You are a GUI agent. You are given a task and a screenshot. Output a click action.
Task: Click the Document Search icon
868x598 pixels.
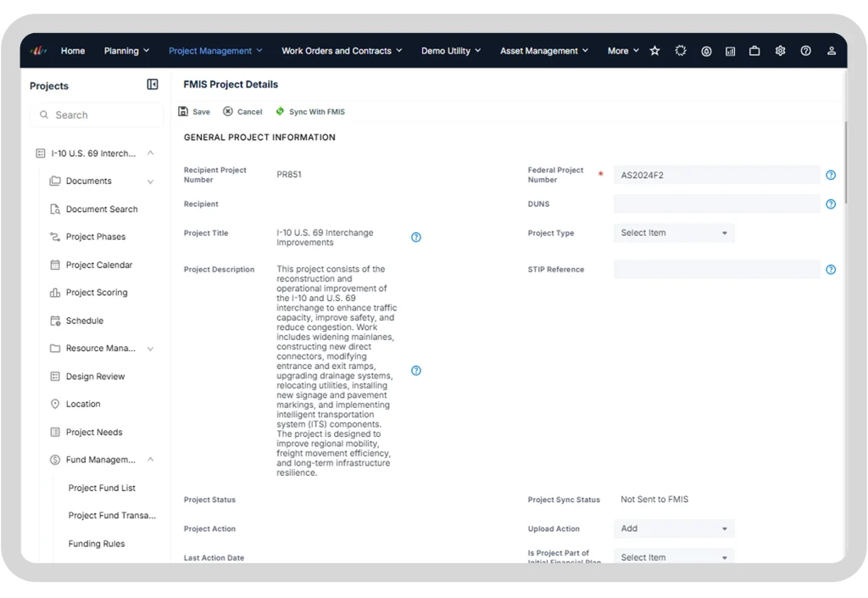click(55, 210)
